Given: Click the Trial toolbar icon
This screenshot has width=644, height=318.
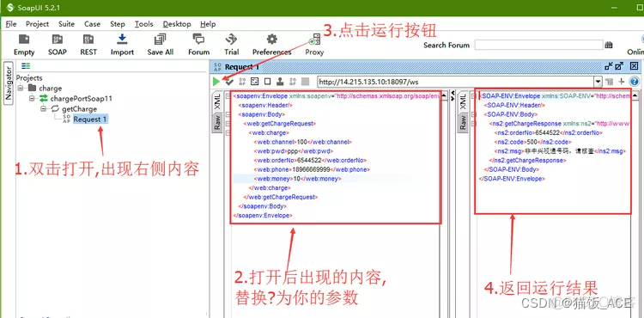Looking at the screenshot, I should (231, 40).
